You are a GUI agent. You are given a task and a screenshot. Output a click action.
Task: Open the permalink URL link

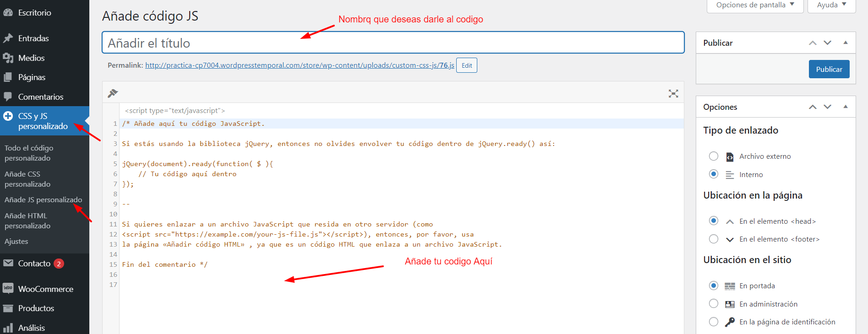[x=300, y=65]
